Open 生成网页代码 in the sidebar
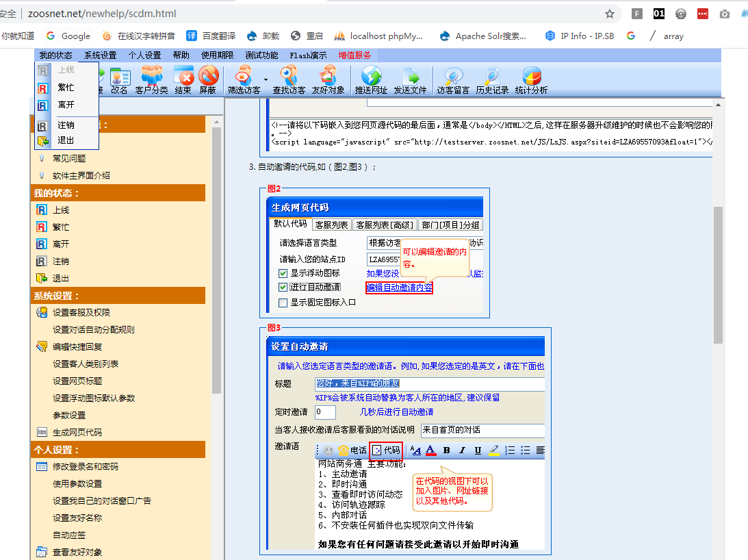This screenshot has height=560, width=748. (x=77, y=433)
